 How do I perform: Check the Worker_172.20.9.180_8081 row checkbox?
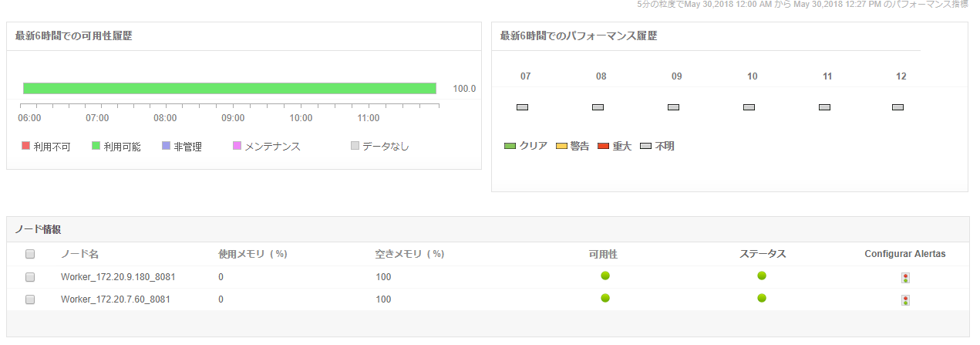click(x=30, y=277)
